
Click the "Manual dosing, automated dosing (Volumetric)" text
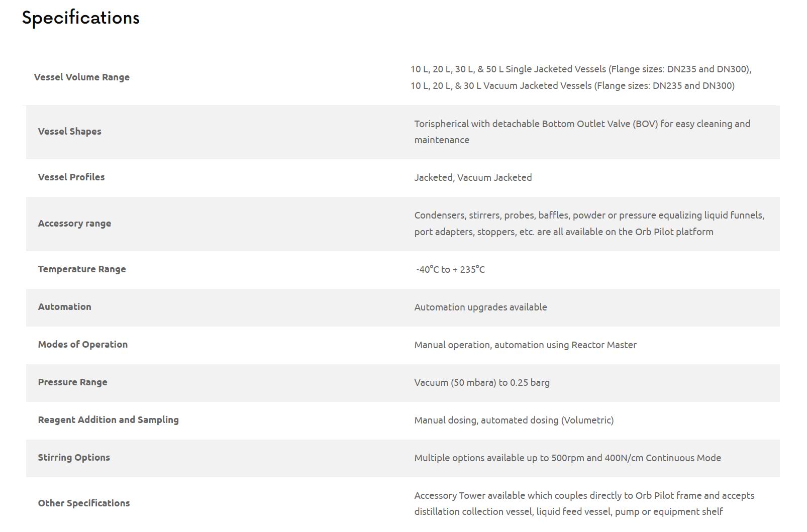[x=514, y=420]
